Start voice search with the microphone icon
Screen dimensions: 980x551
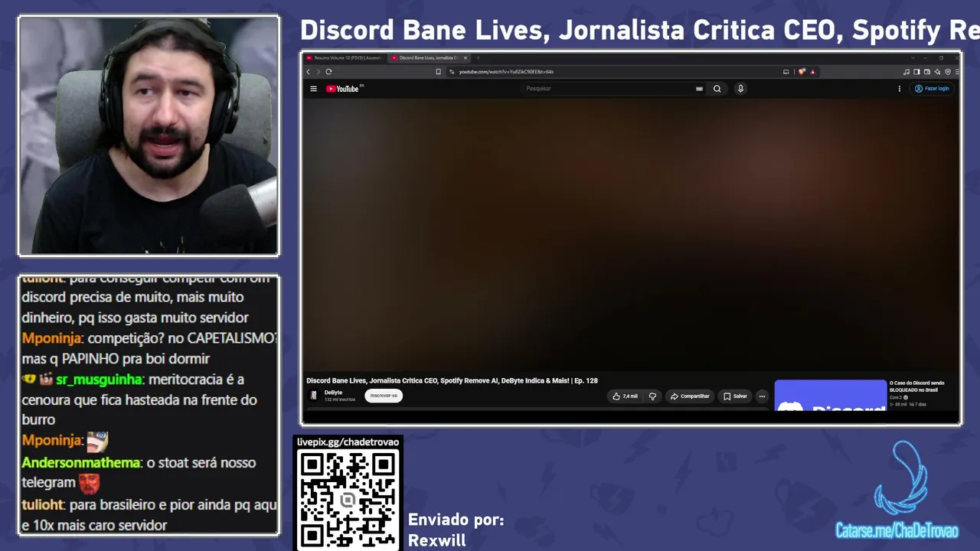740,89
